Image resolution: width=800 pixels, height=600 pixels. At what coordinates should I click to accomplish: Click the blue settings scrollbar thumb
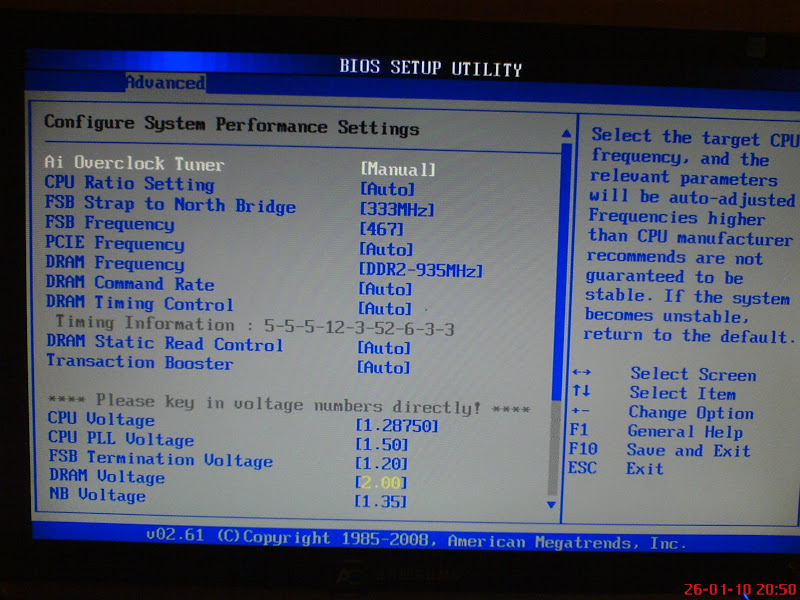561,270
